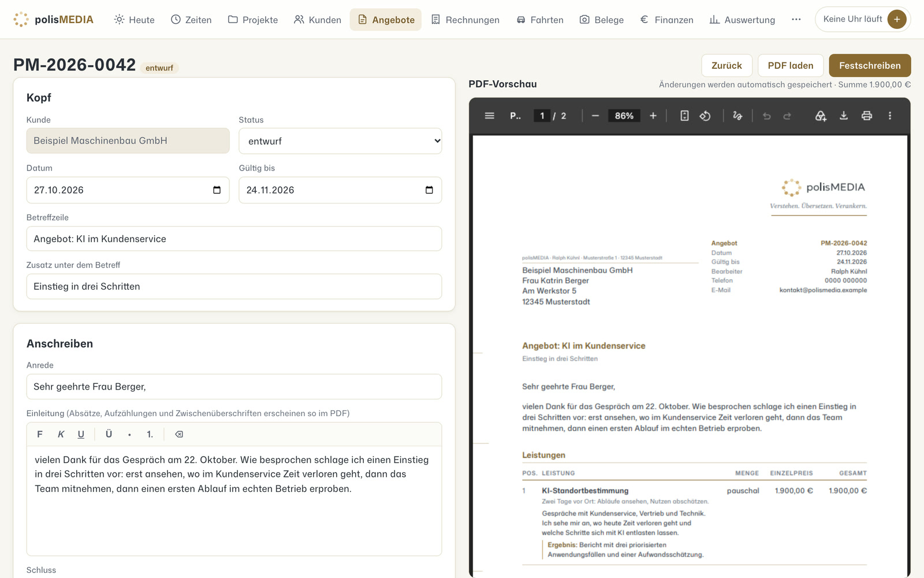Screen dimensions: 924x578
Task: Save PDF to Drive icon
Action: tap(821, 116)
